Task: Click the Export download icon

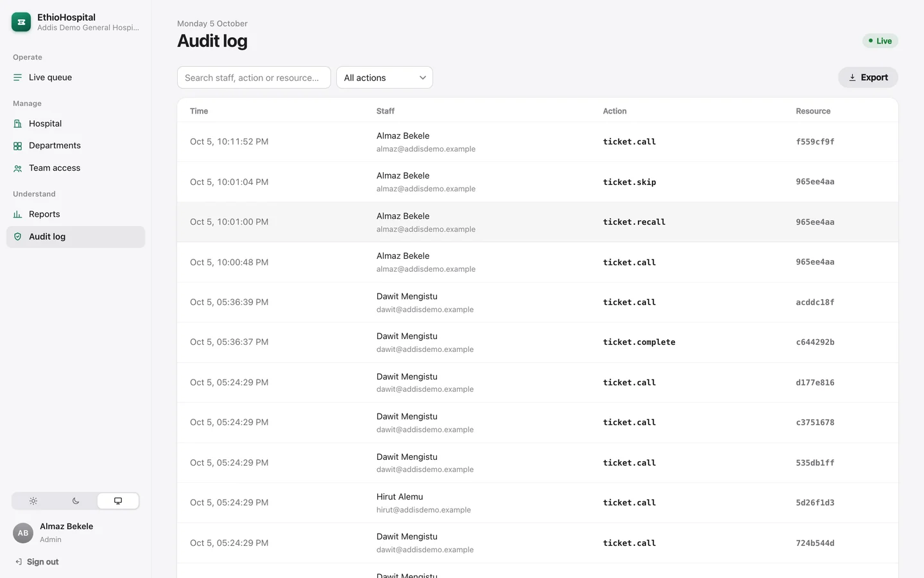Action: coord(852,78)
